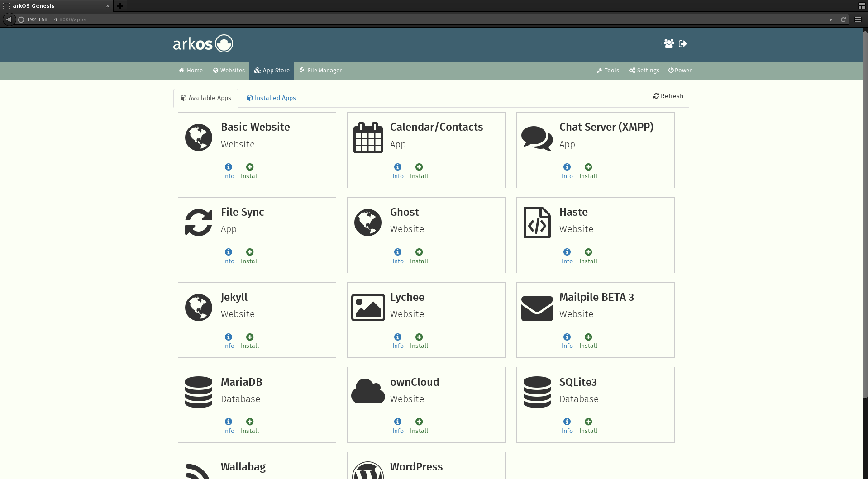Install Calendar/Contacts app

(x=419, y=171)
